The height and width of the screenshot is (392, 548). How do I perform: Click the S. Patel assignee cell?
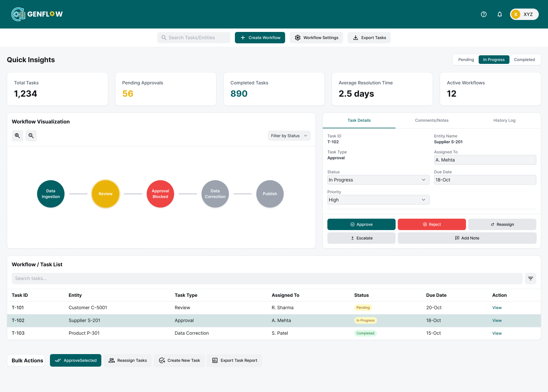pyautogui.click(x=280, y=333)
